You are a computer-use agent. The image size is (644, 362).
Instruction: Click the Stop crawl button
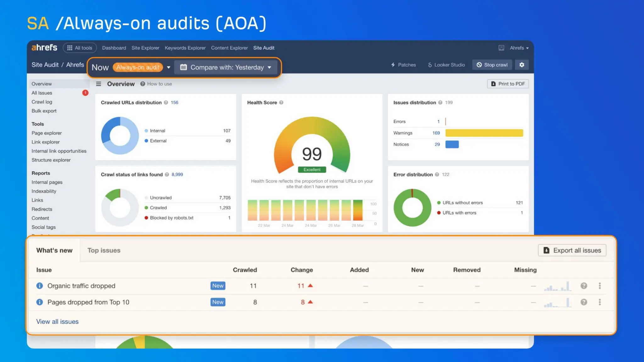tap(492, 65)
